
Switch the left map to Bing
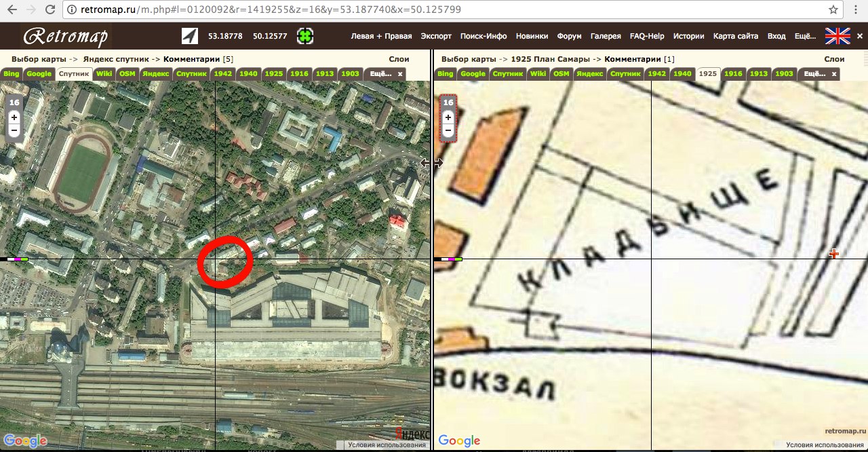coord(11,74)
